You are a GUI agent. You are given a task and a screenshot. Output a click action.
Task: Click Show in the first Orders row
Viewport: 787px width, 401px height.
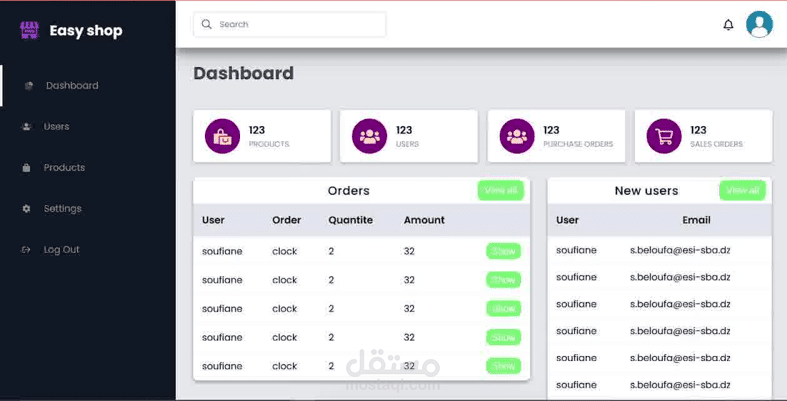pyautogui.click(x=503, y=251)
